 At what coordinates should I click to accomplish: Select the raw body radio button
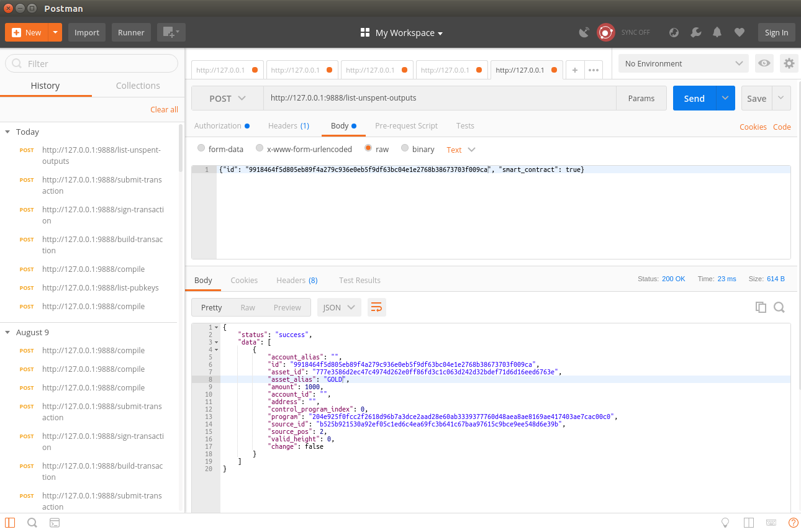pyautogui.click(x=368, y=148)
